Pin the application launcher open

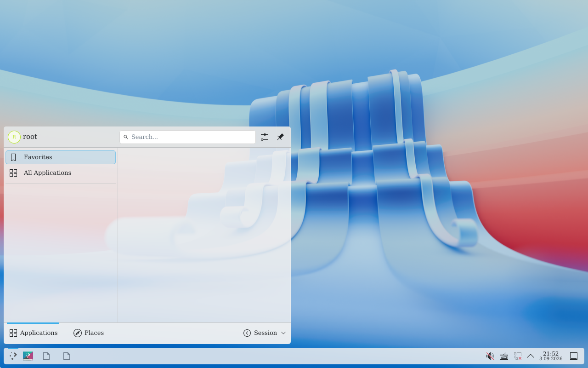pos(280,137)
